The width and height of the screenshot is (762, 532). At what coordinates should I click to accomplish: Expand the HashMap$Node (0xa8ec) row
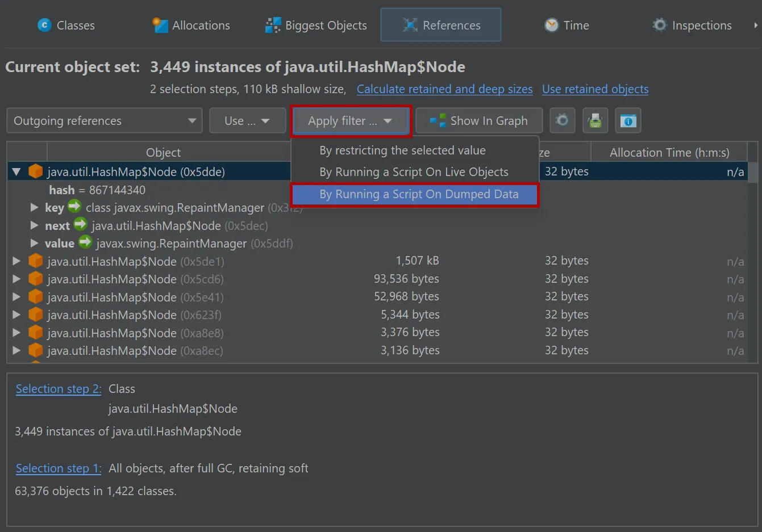[16, 350]
